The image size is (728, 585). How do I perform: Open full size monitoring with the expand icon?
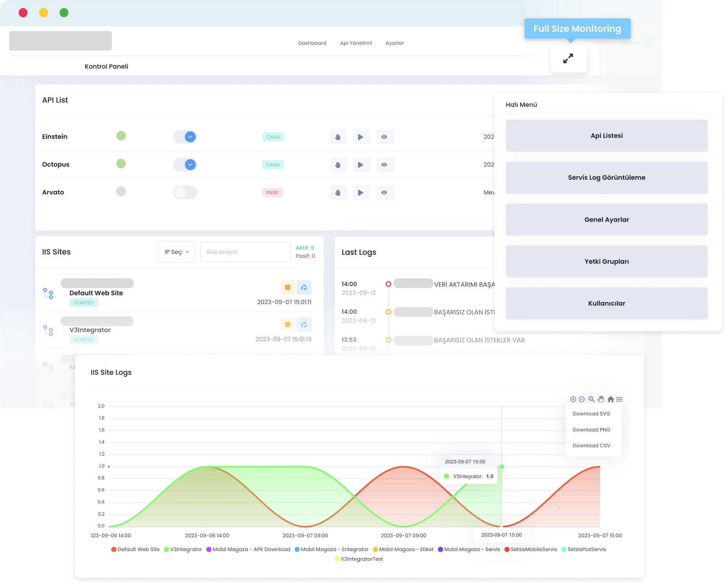(568, 58)
